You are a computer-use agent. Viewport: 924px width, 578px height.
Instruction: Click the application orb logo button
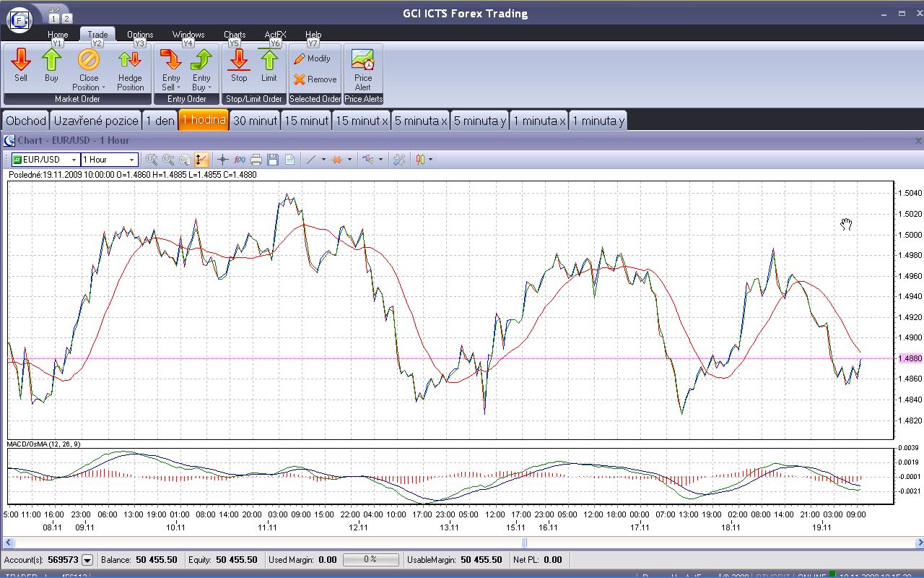click(x=19, y=19)
